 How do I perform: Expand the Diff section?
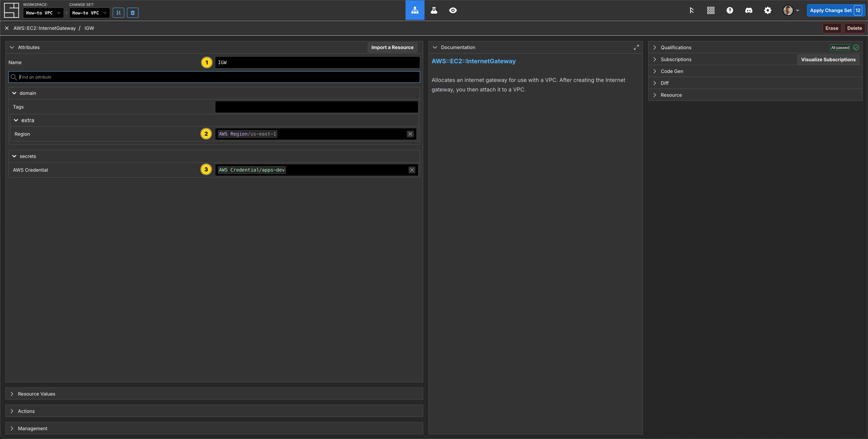(655, 83)
